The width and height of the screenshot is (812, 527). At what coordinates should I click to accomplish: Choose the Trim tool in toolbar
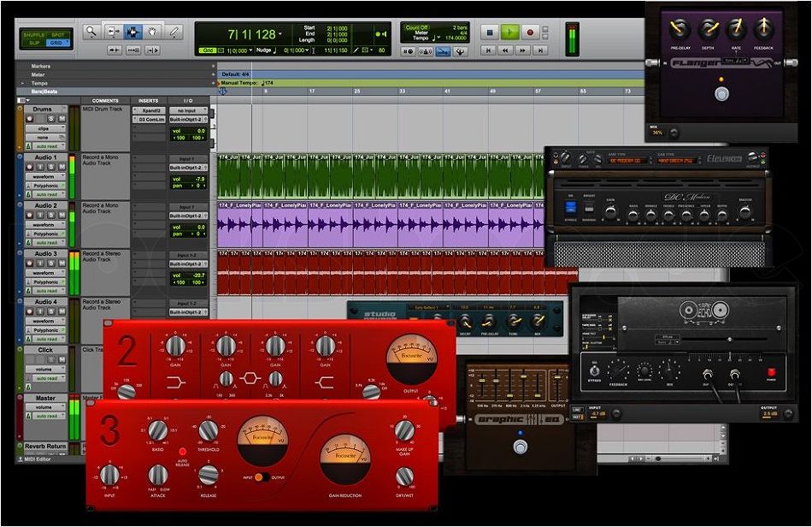113,33
